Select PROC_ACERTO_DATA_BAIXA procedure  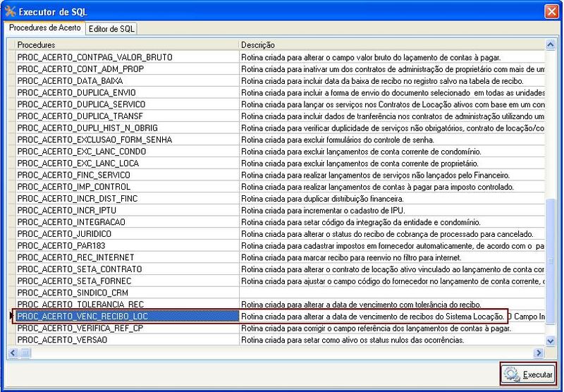(127, 80)
